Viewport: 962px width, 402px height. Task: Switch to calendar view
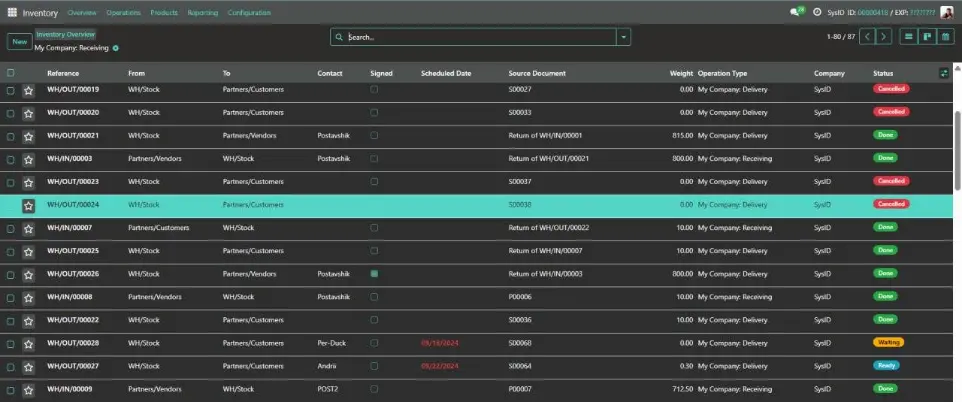click(945, 37)
